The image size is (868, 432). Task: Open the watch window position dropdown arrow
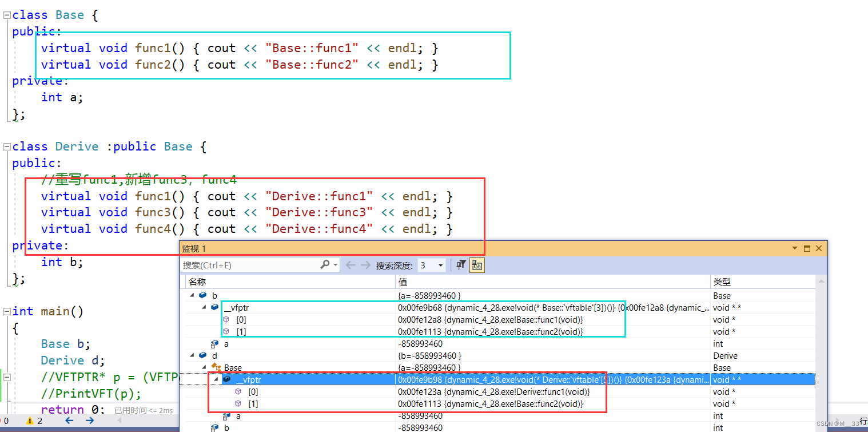pos(794,248)
